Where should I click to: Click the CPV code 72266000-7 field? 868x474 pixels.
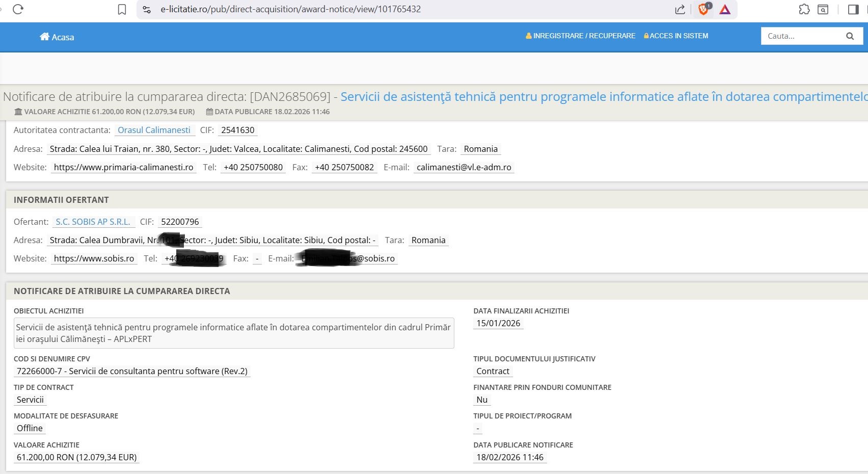132,372
